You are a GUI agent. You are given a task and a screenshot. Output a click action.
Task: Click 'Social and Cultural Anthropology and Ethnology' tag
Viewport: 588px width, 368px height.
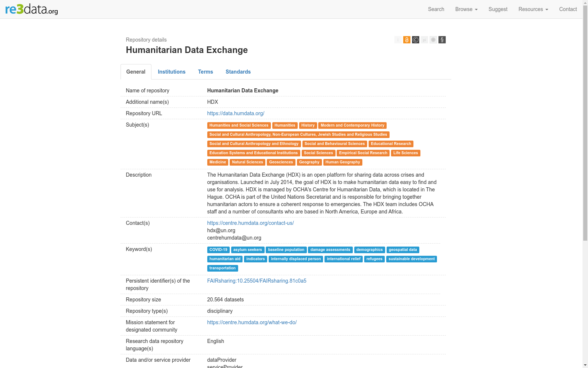point(254,144)
